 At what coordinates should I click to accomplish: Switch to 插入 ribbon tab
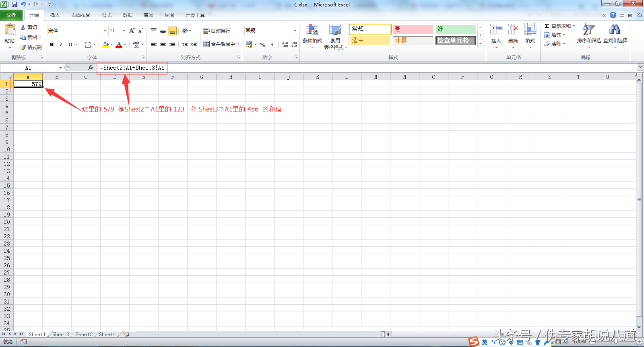coord(55,15)
